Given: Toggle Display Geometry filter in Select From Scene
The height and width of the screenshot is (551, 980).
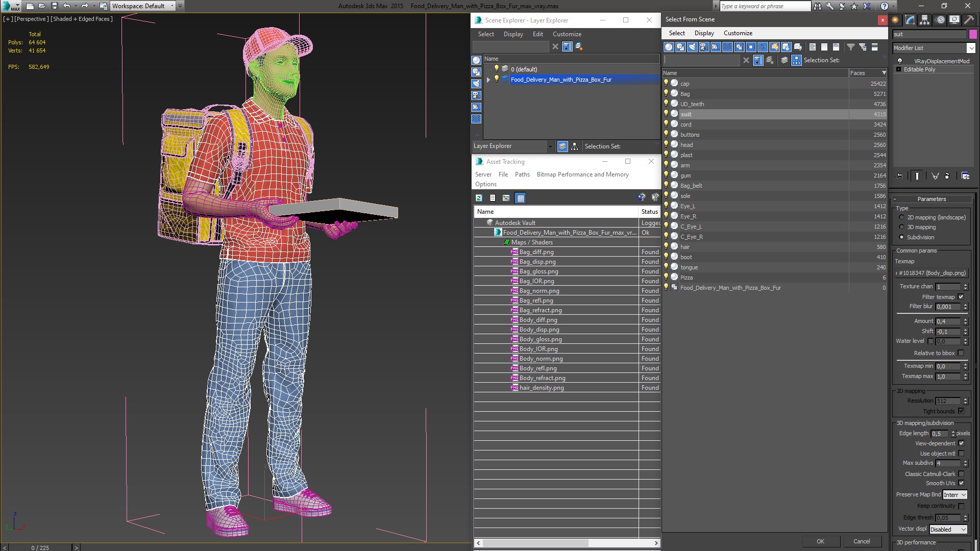Looking at the screenshot, I should tap(669, 47).
